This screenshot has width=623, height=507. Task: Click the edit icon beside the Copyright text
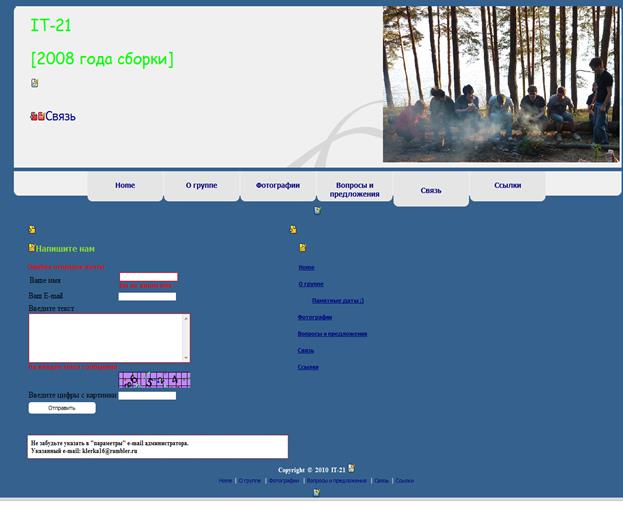pyautogui.click(x=351, y=468)
